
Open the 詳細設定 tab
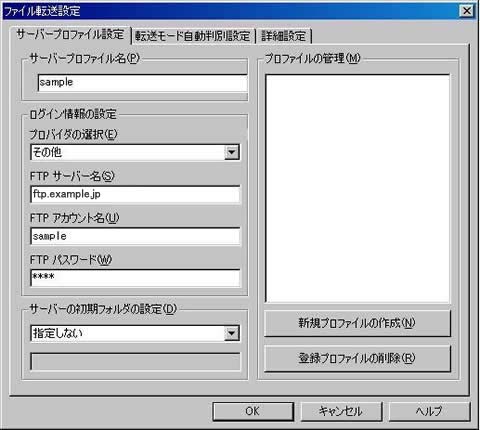coord(283,36)
